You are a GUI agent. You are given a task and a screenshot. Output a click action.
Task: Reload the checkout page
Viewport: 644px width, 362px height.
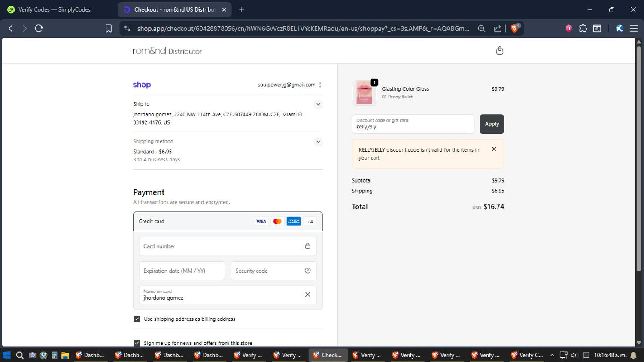tap(39, 28)
